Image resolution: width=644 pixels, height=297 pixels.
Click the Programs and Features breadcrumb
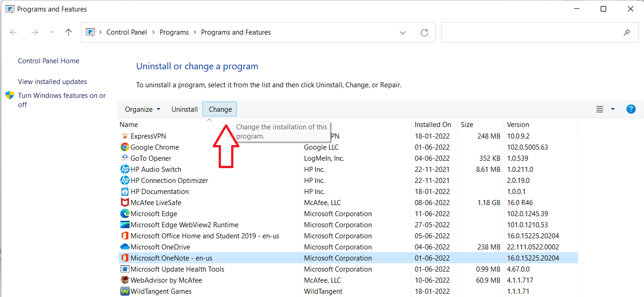pyautogui.click(x=236, y=32)
